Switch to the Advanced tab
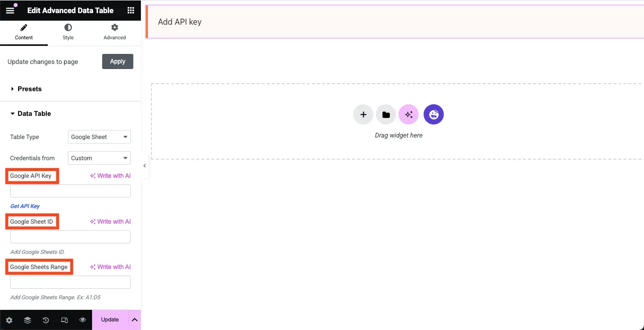644x330 pixels. [x=115, y=32]
